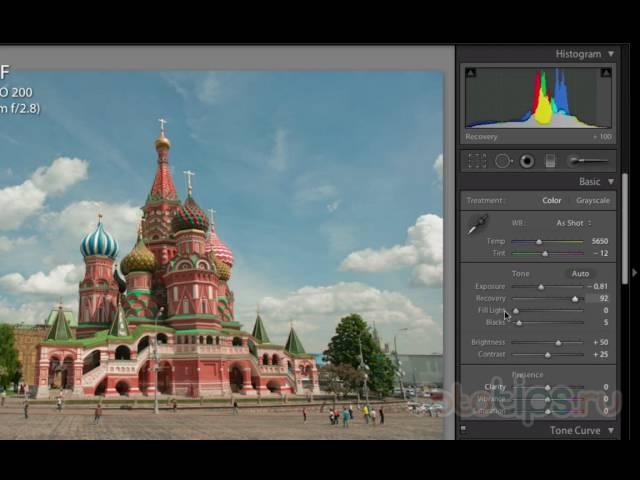This screenshot has height=480, width=640.
Task: Click the Contrast value +25
Action: point(600,354)
